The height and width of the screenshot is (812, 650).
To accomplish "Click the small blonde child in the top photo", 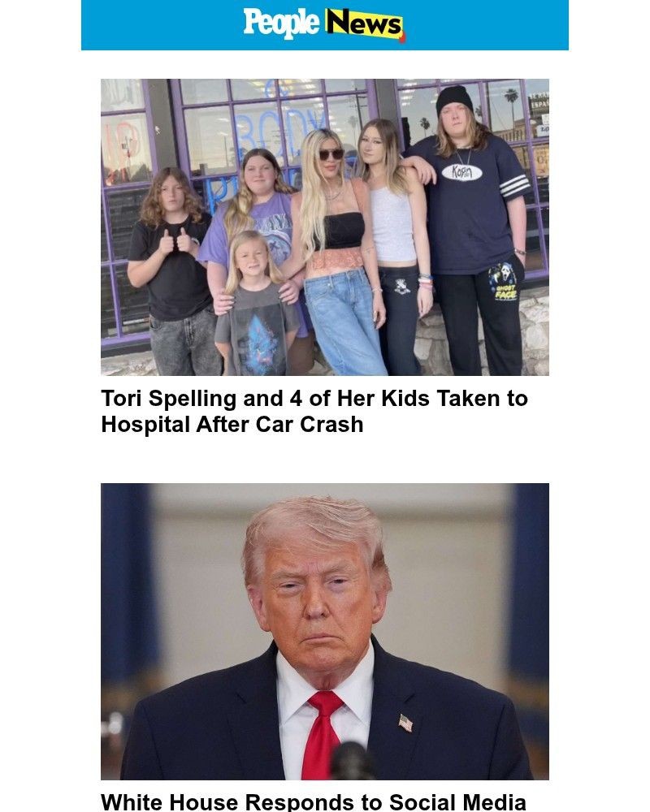I will (x=256, y=303).
